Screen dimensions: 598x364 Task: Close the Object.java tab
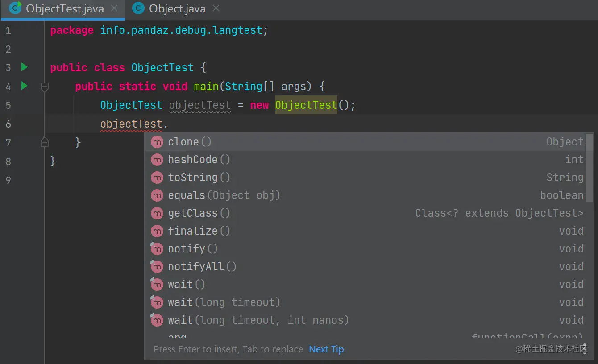tap(216, 8)
